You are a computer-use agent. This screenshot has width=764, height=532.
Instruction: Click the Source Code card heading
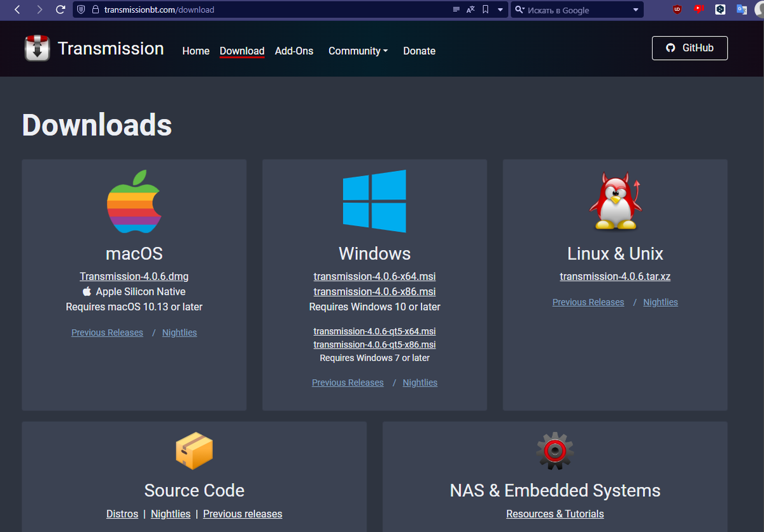click(x=194, y=491)
